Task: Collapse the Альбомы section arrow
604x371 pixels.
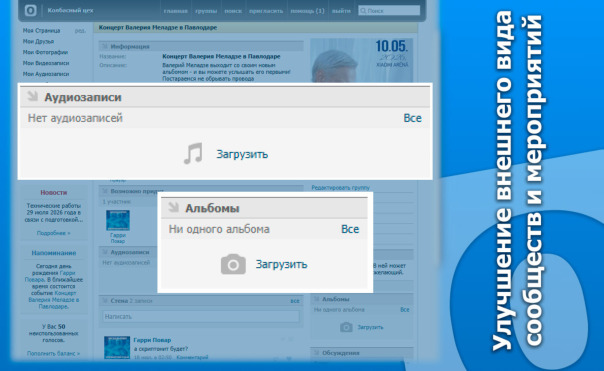Action: (174, 207)
